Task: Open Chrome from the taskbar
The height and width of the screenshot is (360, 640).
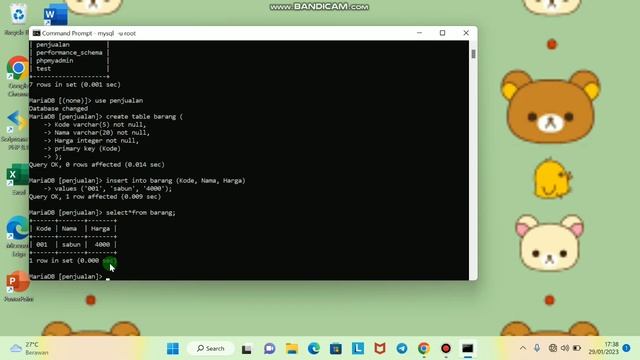Action: tap(424, 349)
